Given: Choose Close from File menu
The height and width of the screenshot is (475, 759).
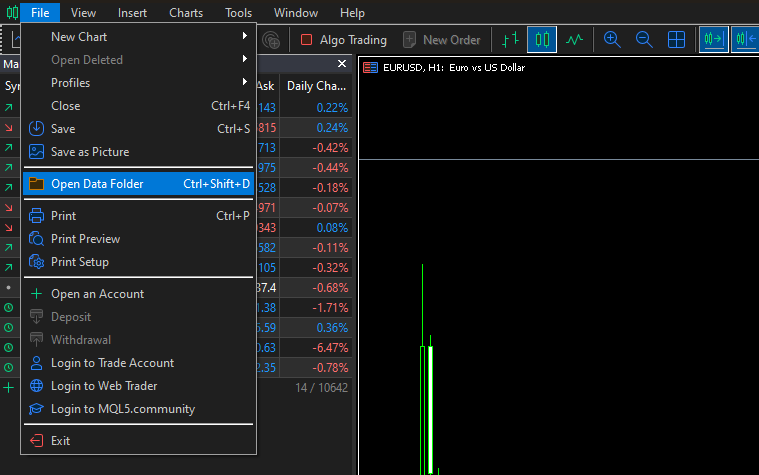Looking at the screenshot, I should click(138, 106).
